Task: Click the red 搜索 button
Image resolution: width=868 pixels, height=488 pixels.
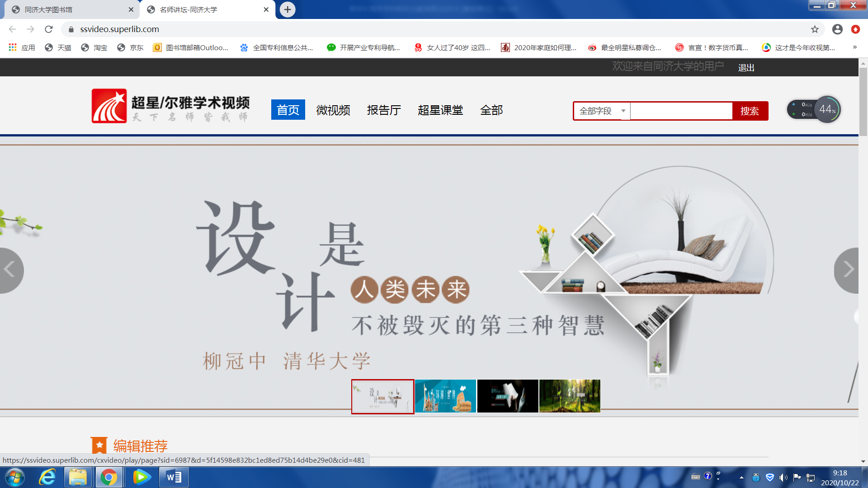Action: [750, 111]
